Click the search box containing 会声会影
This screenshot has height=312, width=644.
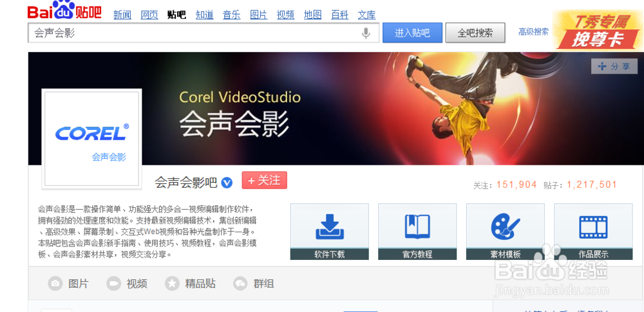coord(204,33)
